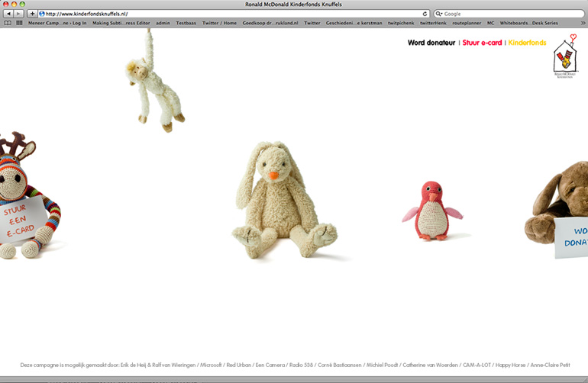Click the browser Forward arrow button
588x383 pixels.
[19, 14]
